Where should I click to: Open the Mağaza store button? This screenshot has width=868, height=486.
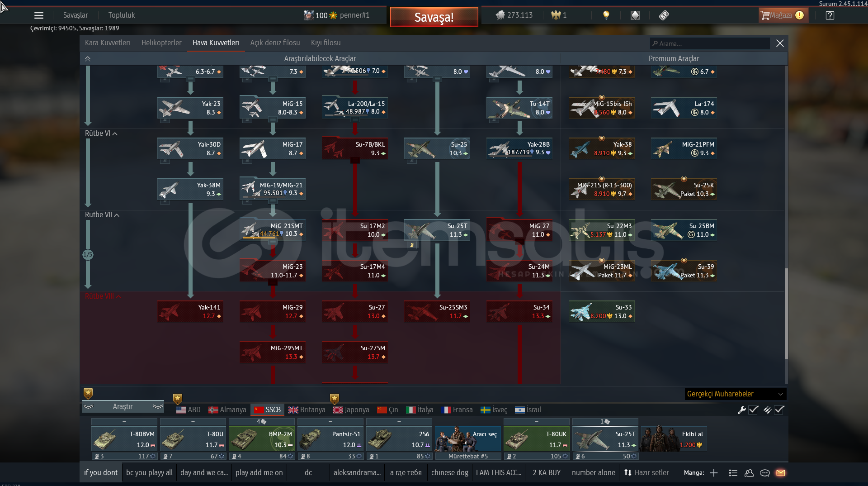tap(783, 15)
